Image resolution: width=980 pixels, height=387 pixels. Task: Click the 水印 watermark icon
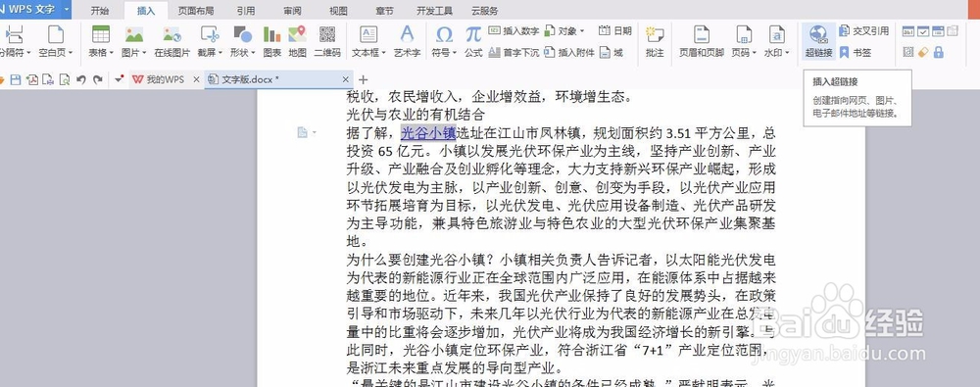tap(776, 34)
